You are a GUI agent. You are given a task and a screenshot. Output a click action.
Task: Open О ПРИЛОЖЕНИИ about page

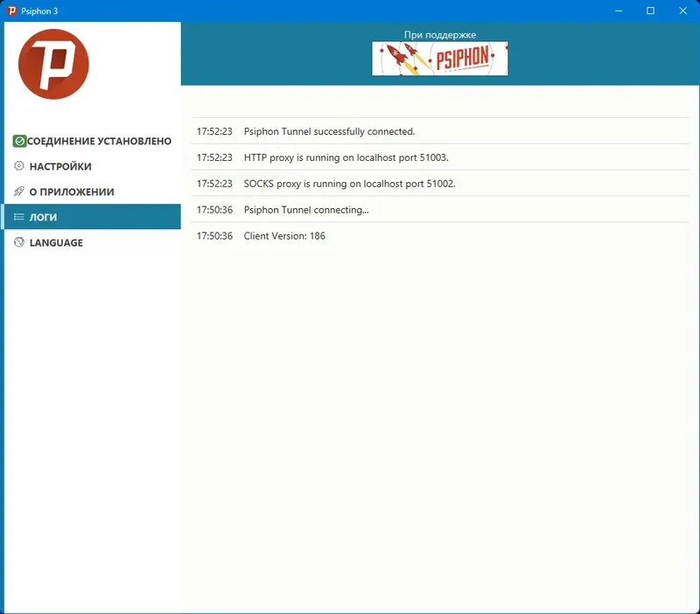(93, 192)
